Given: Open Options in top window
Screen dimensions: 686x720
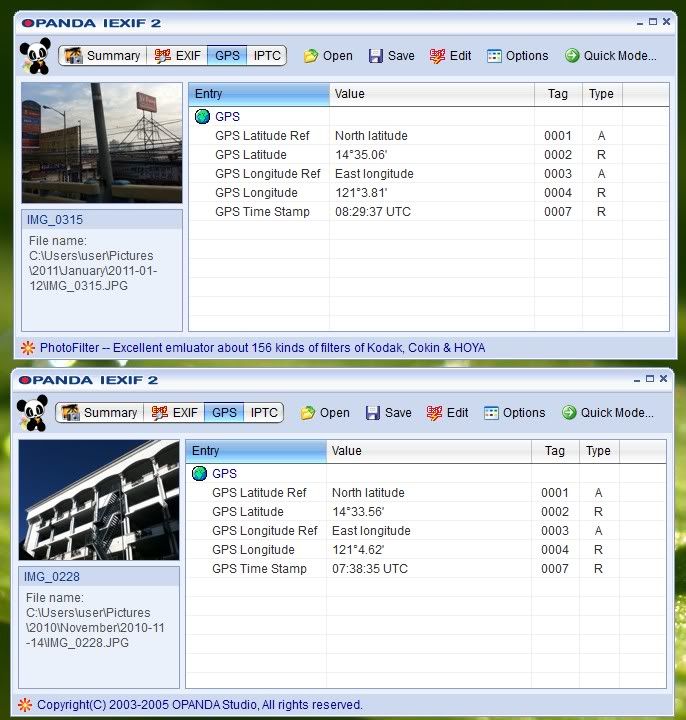Looking at the screenshot, I should (517, 56).
